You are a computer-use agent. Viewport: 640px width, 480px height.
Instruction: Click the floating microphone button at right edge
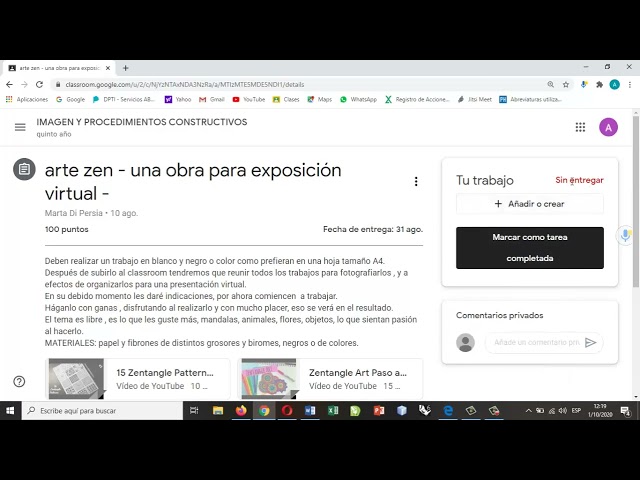625,235
